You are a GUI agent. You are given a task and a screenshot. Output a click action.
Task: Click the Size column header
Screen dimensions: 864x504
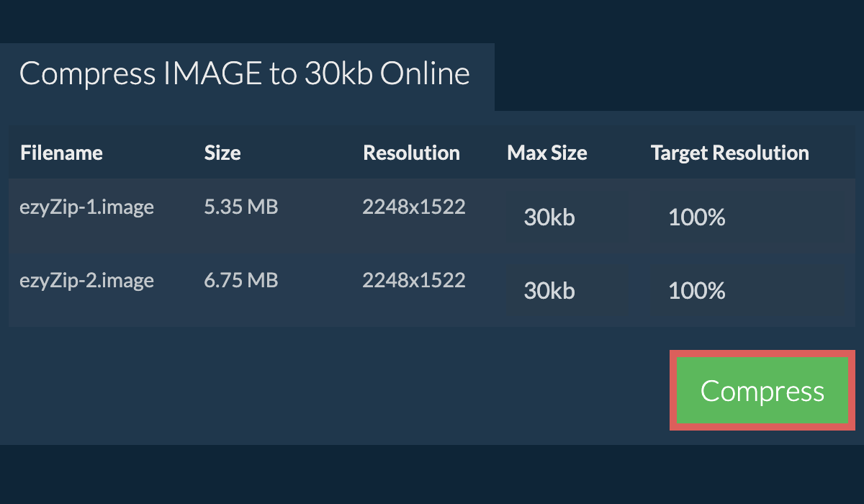click(222, 153)
